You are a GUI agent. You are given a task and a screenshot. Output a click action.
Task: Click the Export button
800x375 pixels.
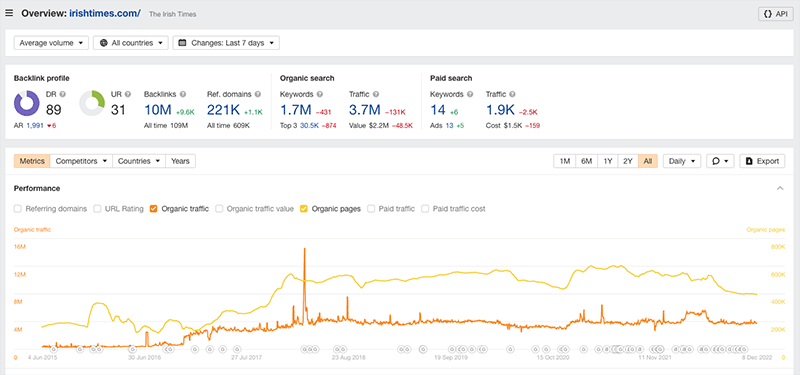tap(762, 161)
